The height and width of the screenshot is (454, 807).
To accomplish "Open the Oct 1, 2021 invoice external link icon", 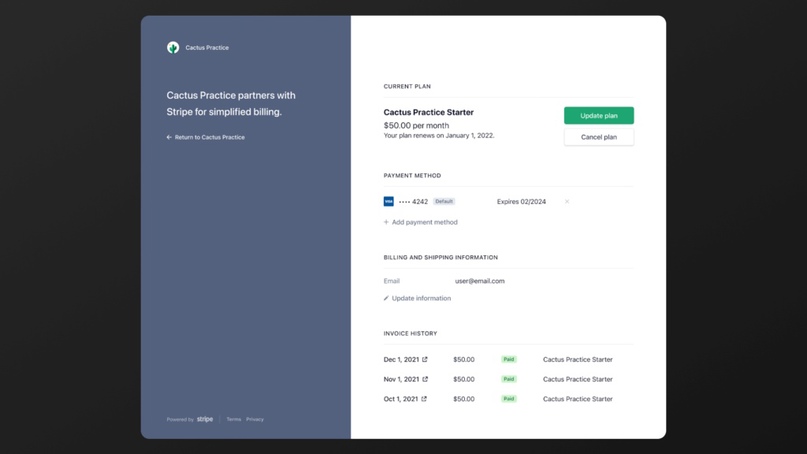I will (424, 398).
